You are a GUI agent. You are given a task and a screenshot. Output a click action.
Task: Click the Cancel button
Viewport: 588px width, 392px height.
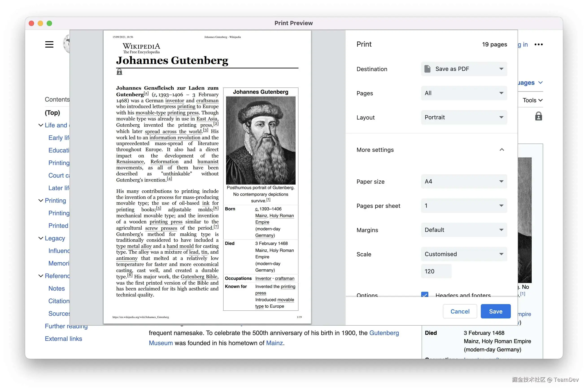coord(460,311)
